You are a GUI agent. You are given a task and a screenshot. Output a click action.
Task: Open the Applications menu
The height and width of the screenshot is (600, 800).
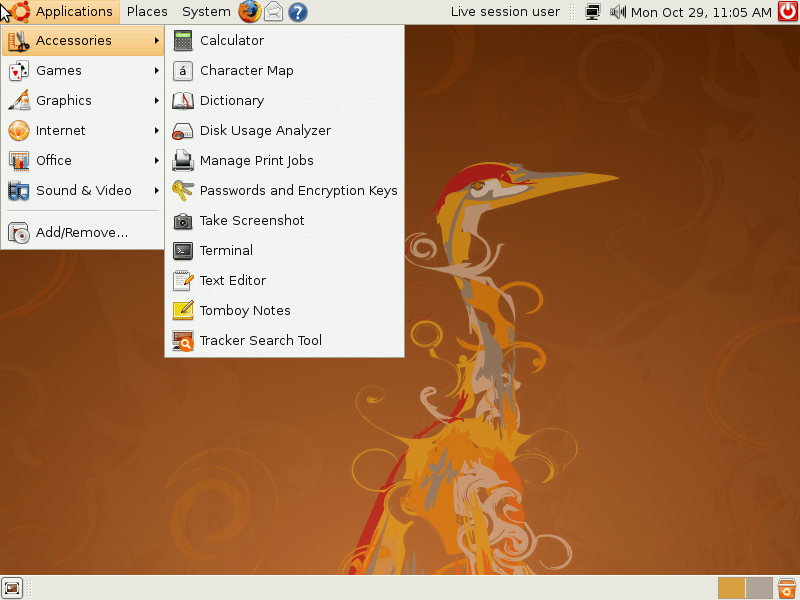pyautogui.click(x=60, y=12)
